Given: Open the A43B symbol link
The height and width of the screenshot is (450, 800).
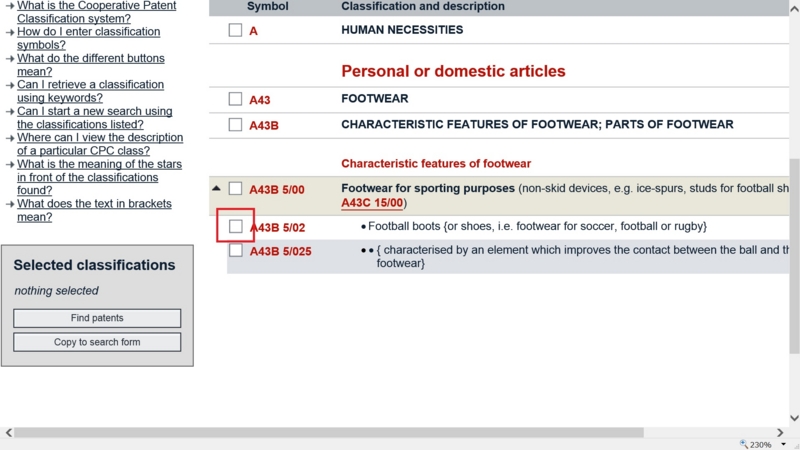Looking at the screenshot, I should pos(264,126).
